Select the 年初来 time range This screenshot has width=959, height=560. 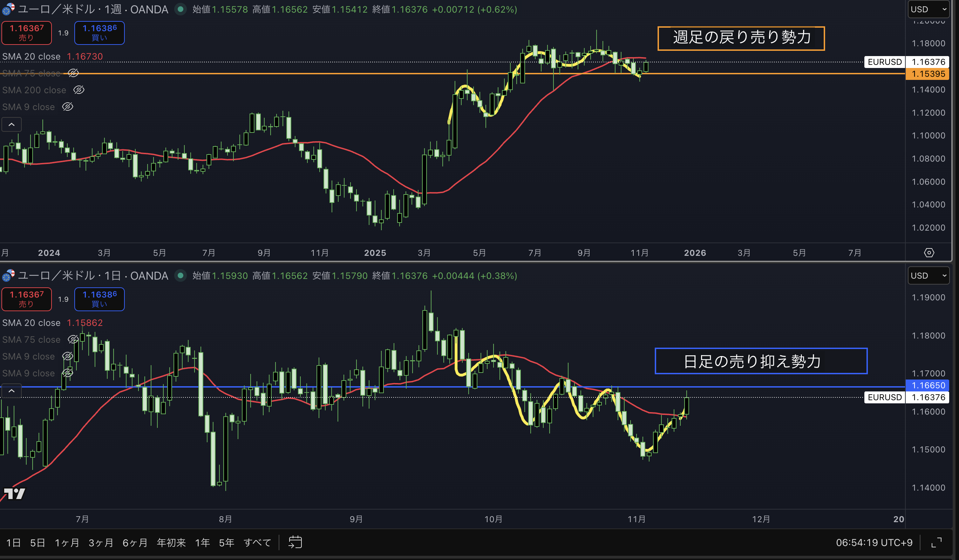tap(171, 542)
